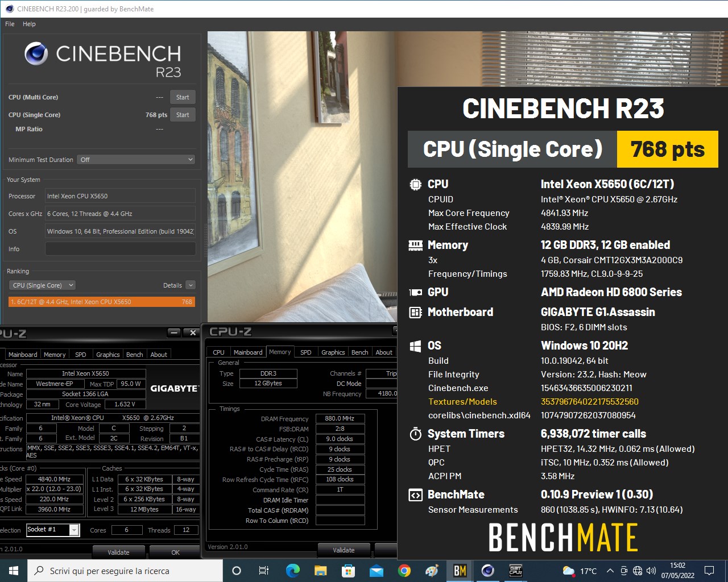Switch to Memory tab in left CPU-Z window

[55, 354]
